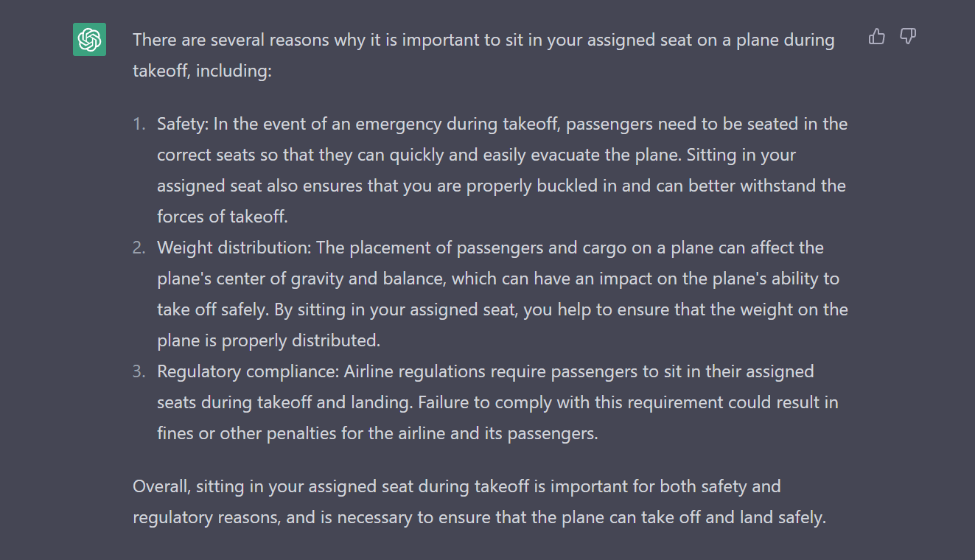Click the "Regulatory compliance:" list item label
This screenshot has width=975, height=560.
[x=248, y=371]
